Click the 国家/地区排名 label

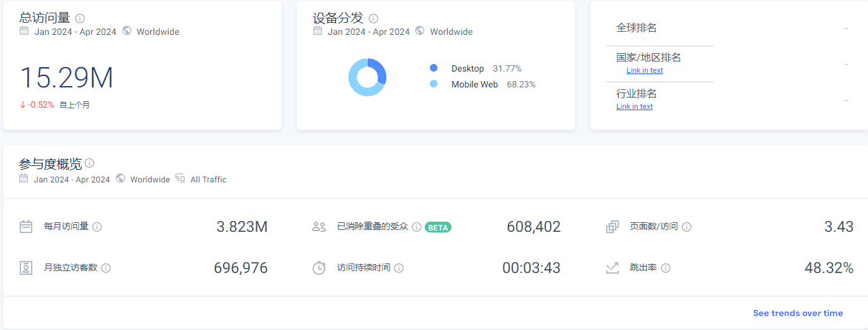[x=649, y=58]
